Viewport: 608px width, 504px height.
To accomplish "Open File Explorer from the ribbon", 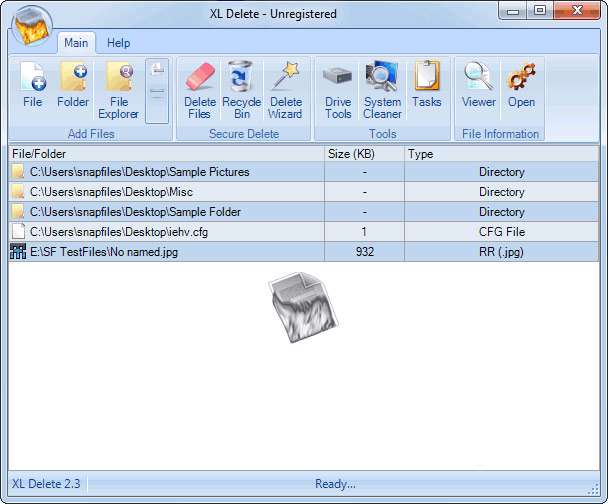I will [x=119, y=88].
